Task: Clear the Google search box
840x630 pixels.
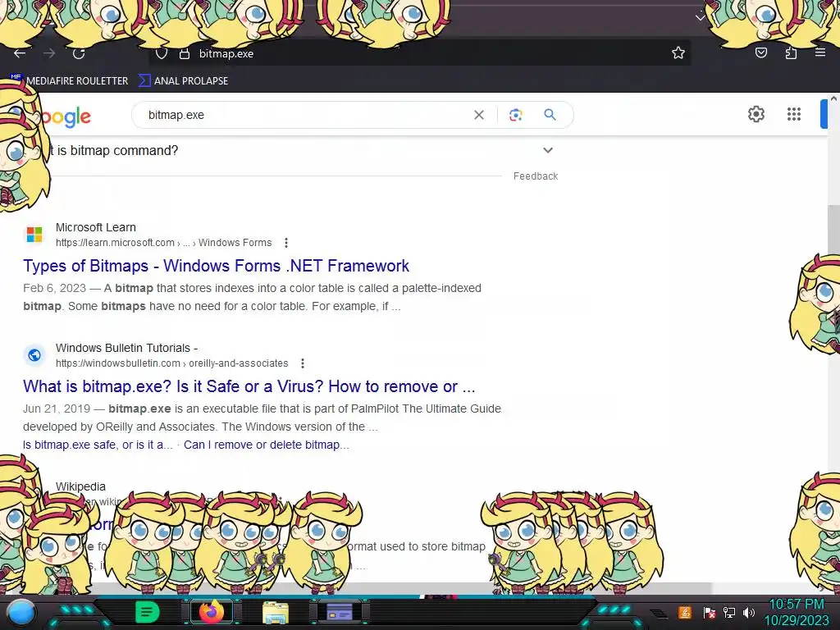Action: [x=479, y=115]
